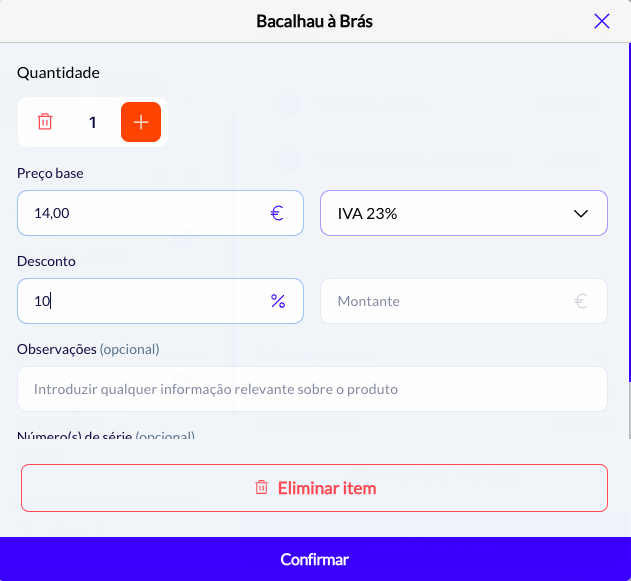
Task: Click the Desconto section label
Action: pyautogui.click(x=45, y=261)
